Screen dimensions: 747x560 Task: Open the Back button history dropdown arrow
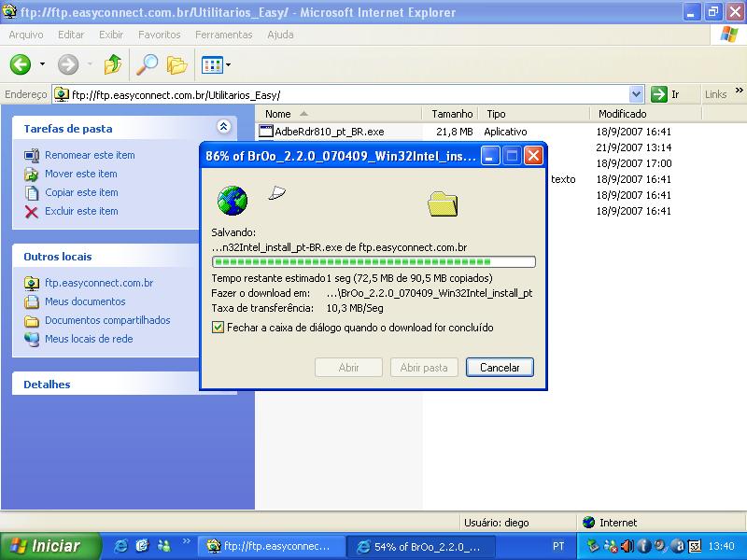pos(42,64)
